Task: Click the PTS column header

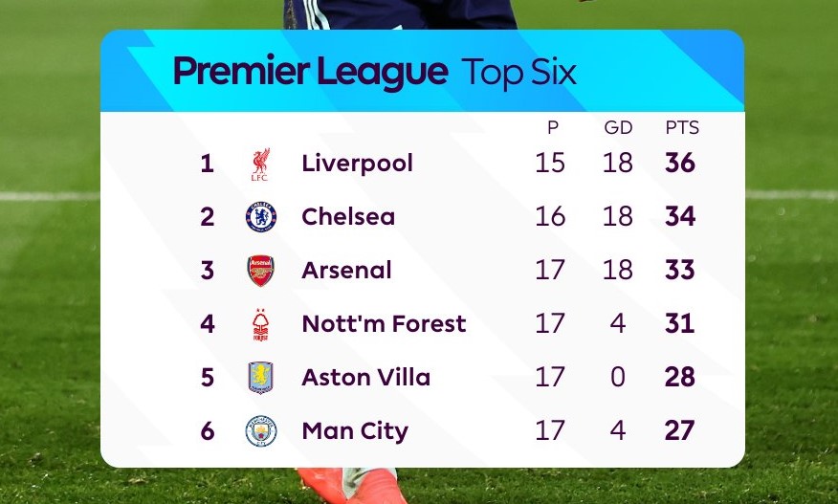Action: pos(682,128)
